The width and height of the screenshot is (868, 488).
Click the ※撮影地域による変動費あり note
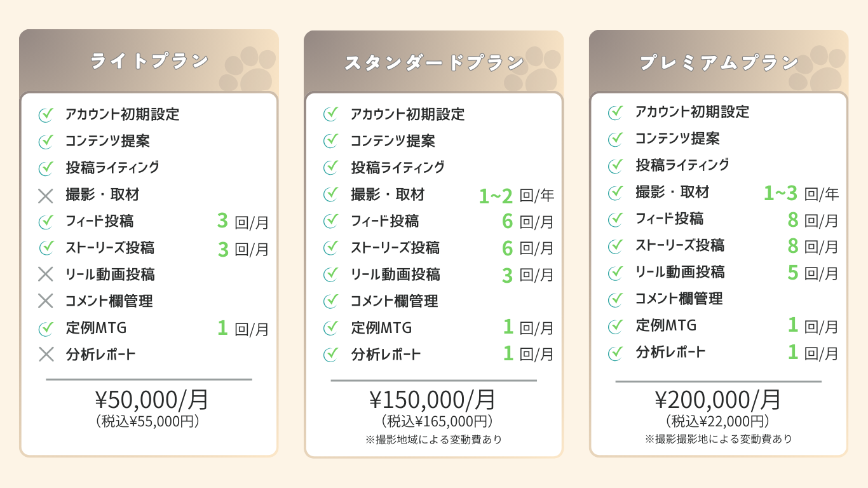click(433, 440)
